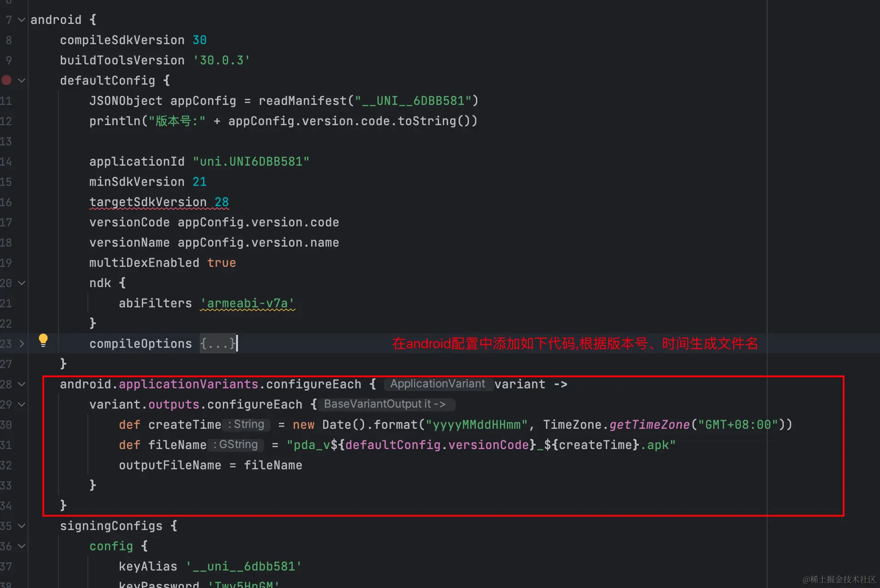Collapse the config block fold arrow
This screenshot has height=588, width=880.
[x=21, y=546]
